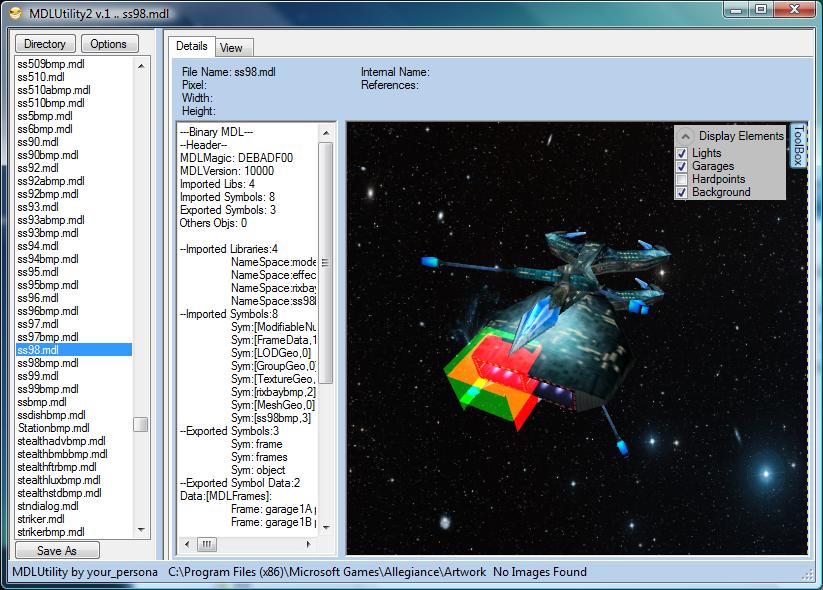The height and width of the screenshot is (590, 823).
Task: Select ss90.mdl in file list
Action: click(x=38, y=142)
